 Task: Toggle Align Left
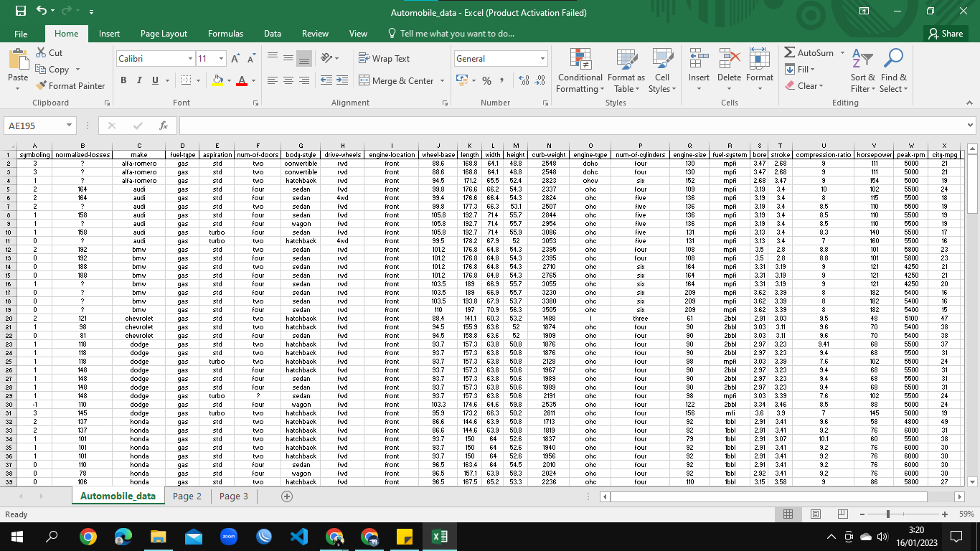273,80
